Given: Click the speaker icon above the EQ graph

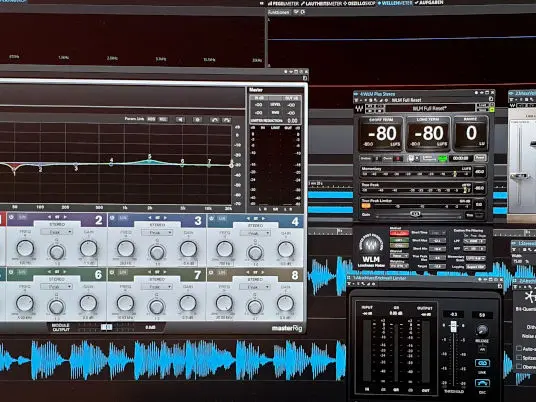Looking at the screenshot, I should pyautogui.click(x=180, y=119).
